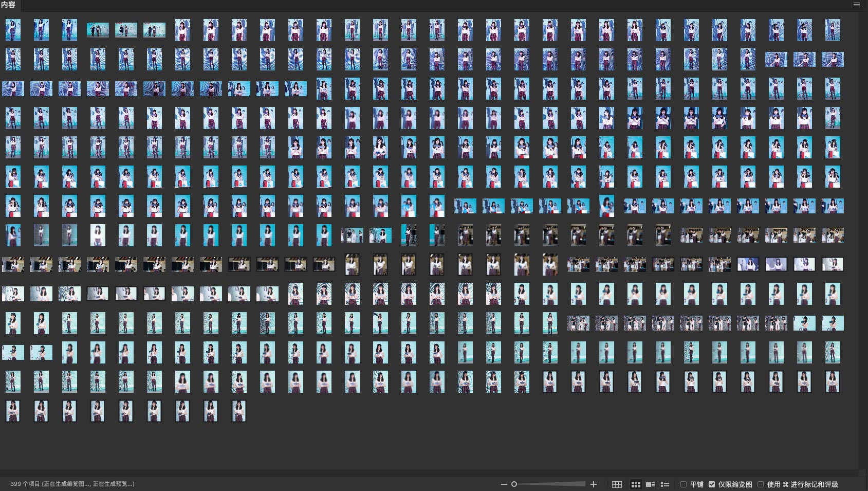Select the 内容 panel tab

(x=8, y=5)
